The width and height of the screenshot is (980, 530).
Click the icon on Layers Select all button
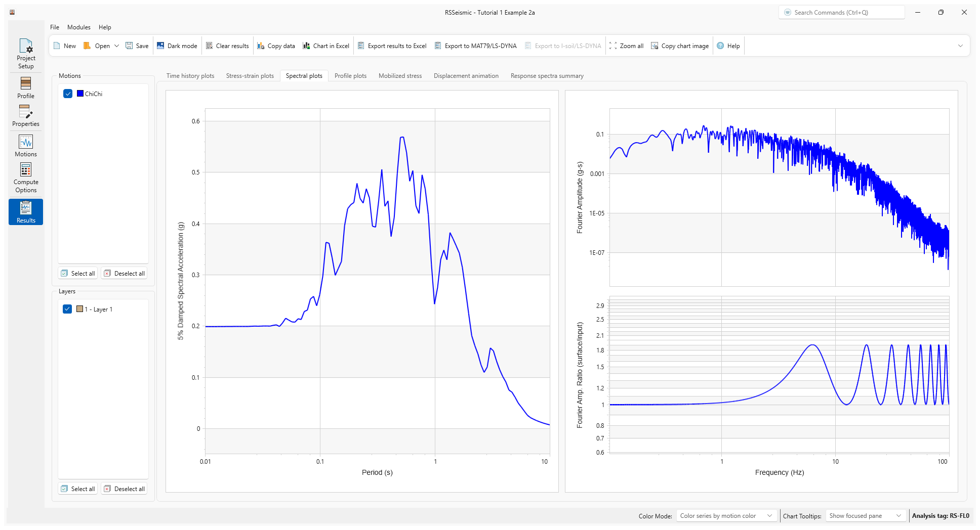[64, 489]
